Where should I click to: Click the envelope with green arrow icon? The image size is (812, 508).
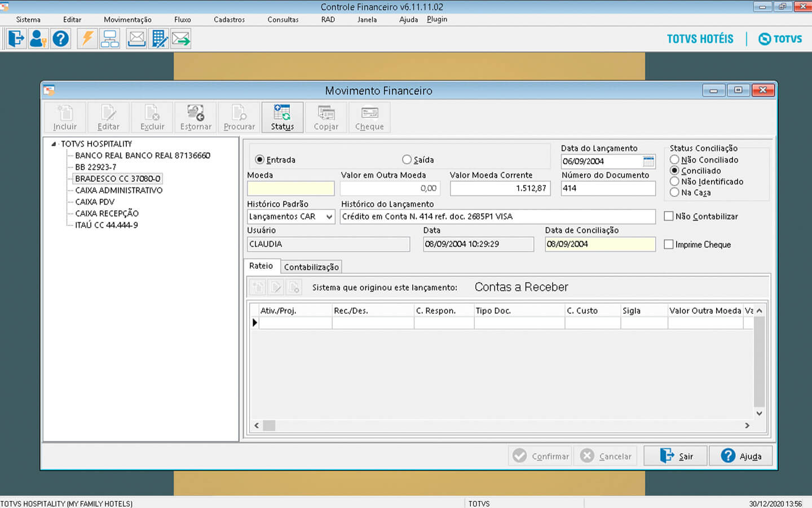pos(181,39)
